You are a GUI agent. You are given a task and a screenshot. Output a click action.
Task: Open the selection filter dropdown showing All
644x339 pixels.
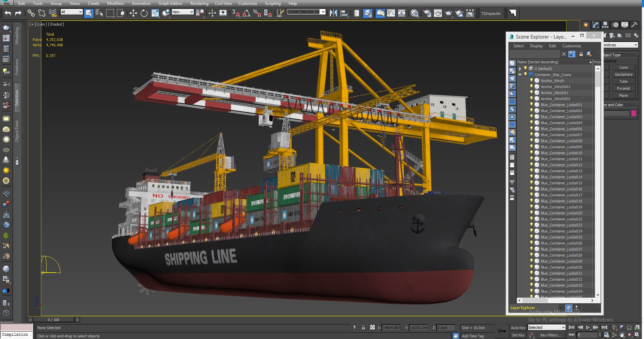click(x=71, y=12)
